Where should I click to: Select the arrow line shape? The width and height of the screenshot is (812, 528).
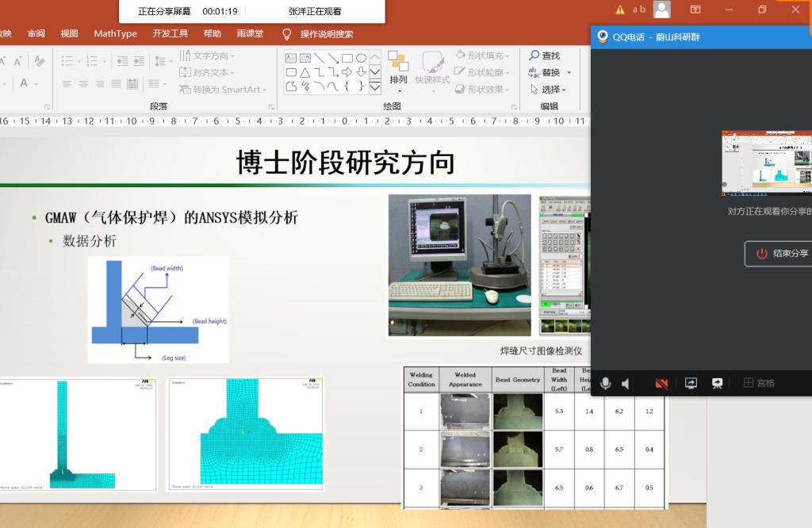coord(333,58)
